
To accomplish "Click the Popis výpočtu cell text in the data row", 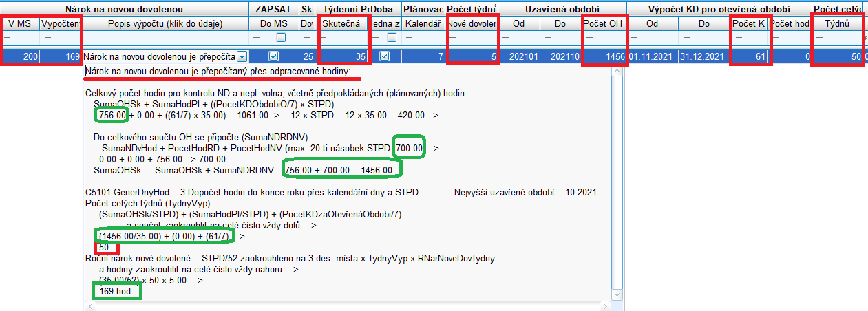I will click(160, 56).
